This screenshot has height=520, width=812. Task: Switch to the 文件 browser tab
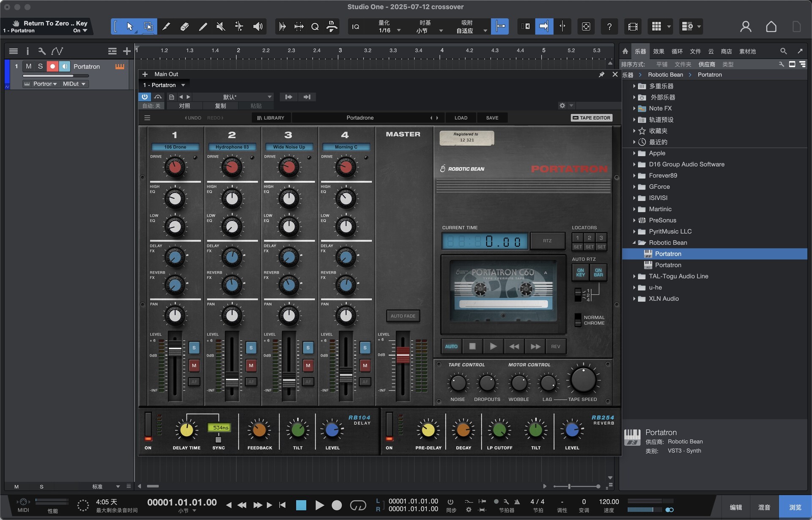pos(695,51)
